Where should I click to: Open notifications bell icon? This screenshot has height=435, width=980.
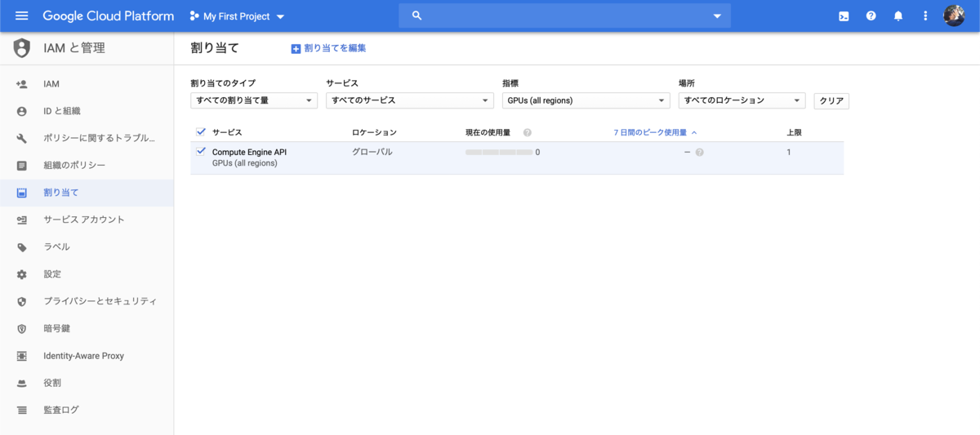pos(898,16)
